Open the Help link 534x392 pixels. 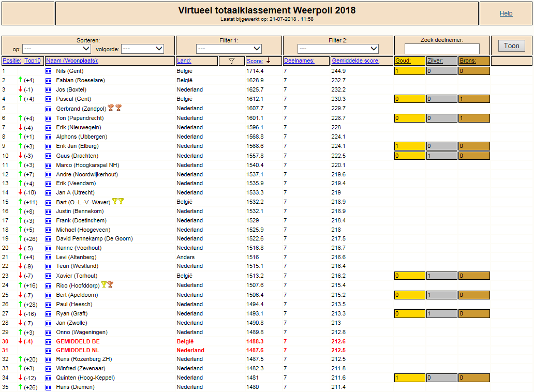[x=506, y=13]
